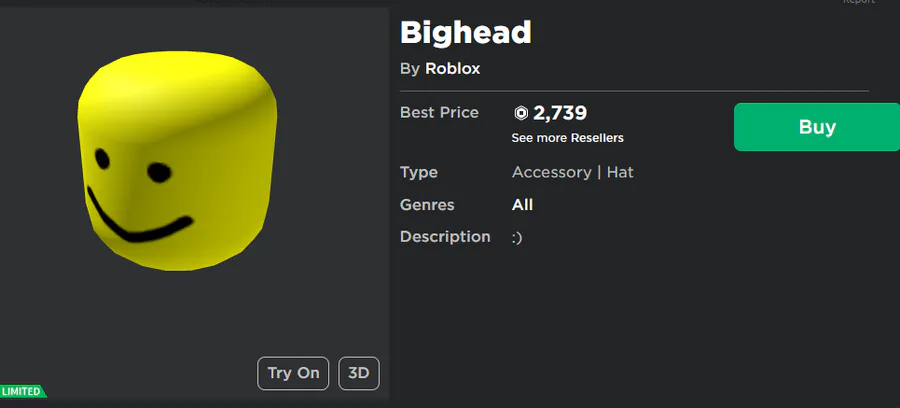The width and height of the screenshot is (900, 408).
Task: Click the smiley description text
Action: [x=517, y=237]
